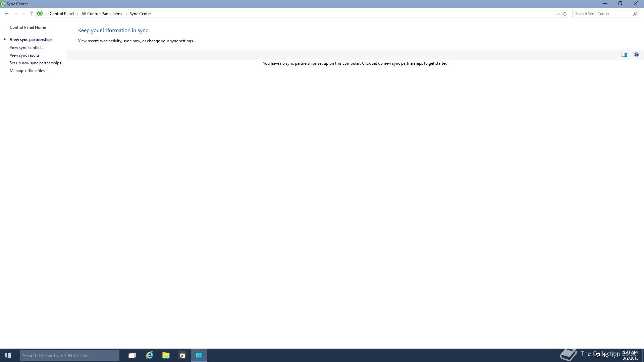Click the up-one-level arrow
644x362 pixels.
pyautogui.click(x=32, y=14)
